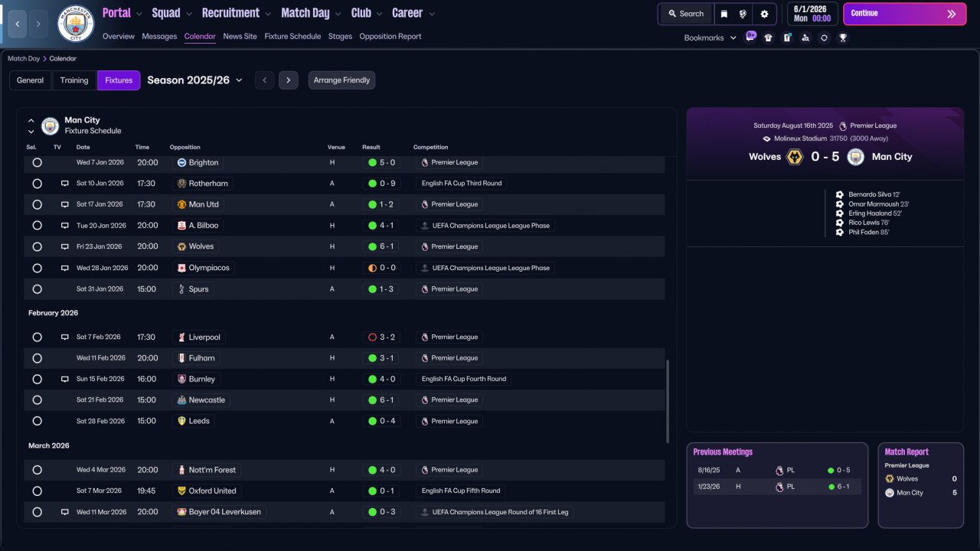This screenshot has width=980, height=551.
Task: Expand the Squad menu dropdown
Action: [189, 14]
